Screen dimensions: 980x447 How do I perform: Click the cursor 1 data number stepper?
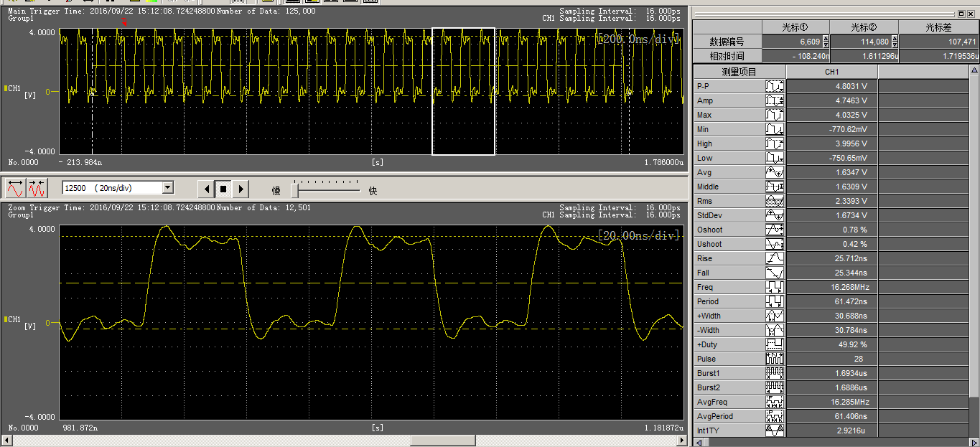(x=826, y=42)
